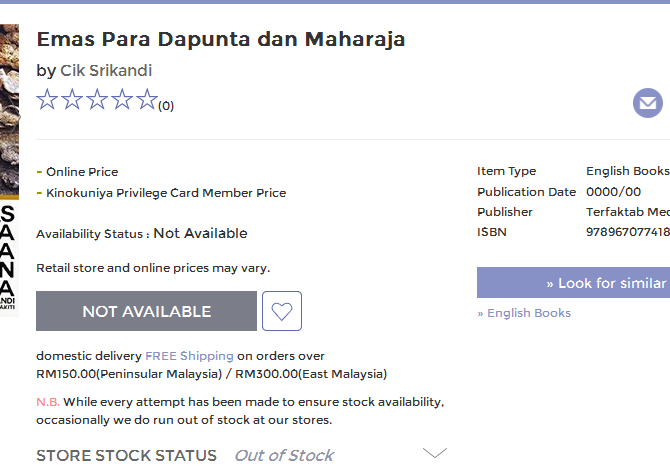Click the first rating star

click(47, 99)
